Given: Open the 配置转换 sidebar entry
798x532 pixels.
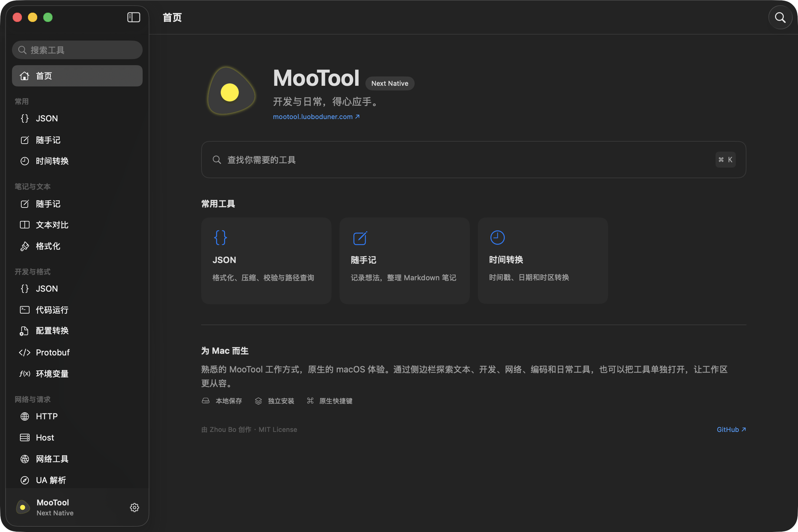Looking at the screenshot, I should 77,331.
